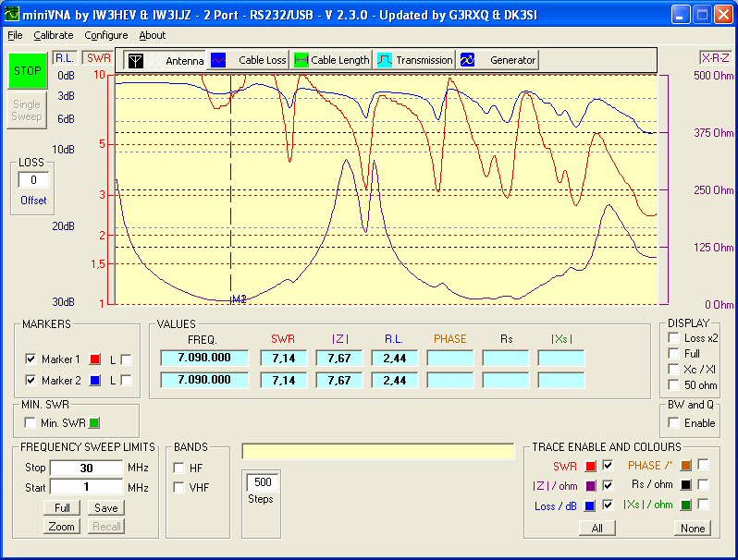The height and width of the screenshot is (560, 738).
Task: Enable BW and Q checkbox
Action: click(x=672, y=423)
